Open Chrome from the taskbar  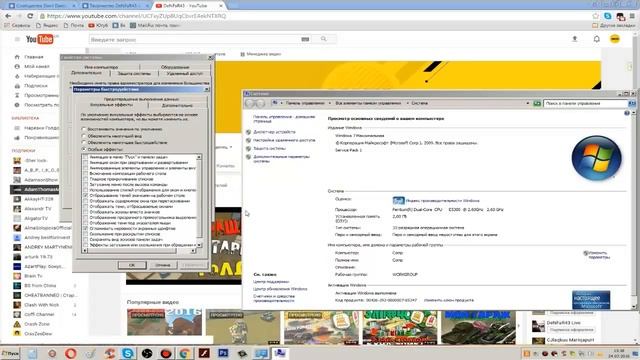tap(184, 353)
